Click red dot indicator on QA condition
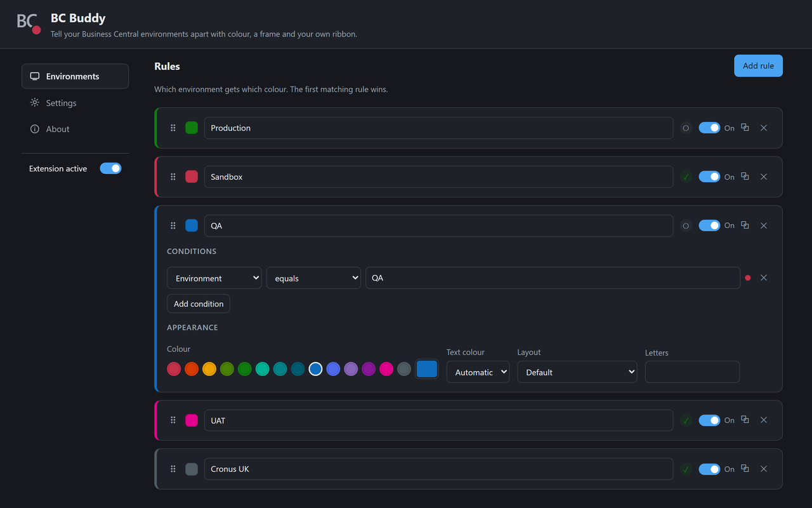Screen dimensions: 812x508 pyautogui.click(x=748, y=277)
